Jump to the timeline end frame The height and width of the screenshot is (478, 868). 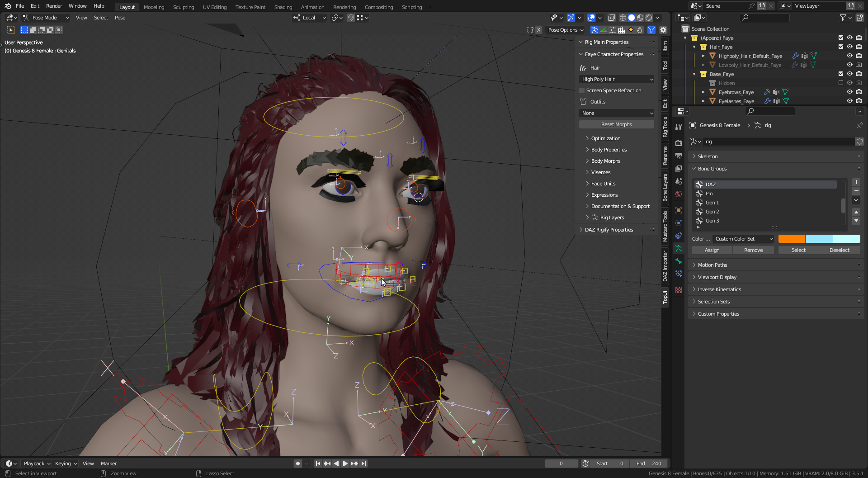click(364, 464)
